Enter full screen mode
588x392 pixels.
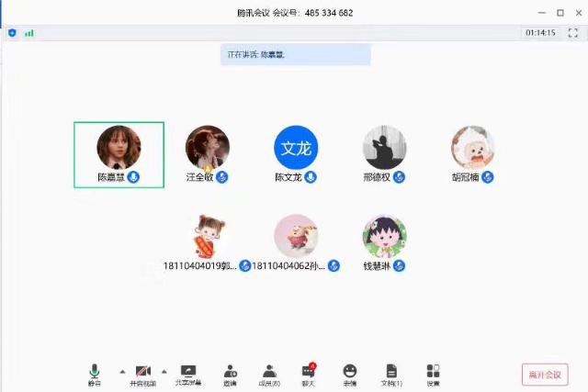point(572,32)
